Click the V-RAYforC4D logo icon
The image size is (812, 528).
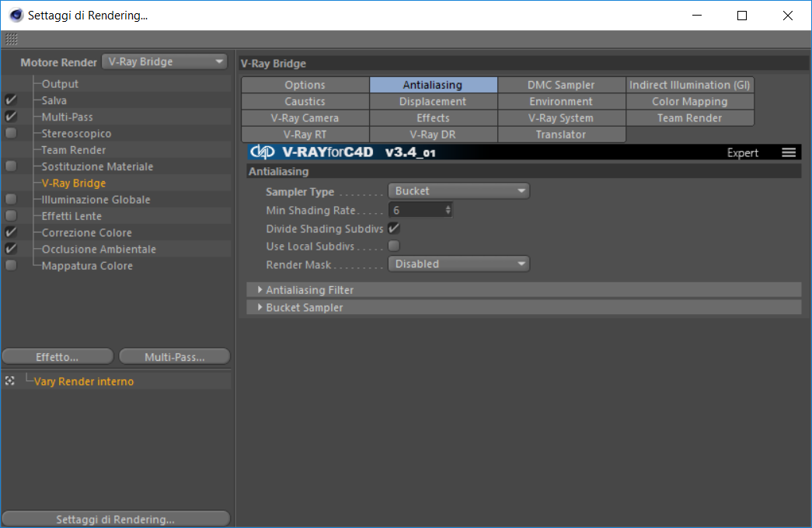[x=262, y=152]
